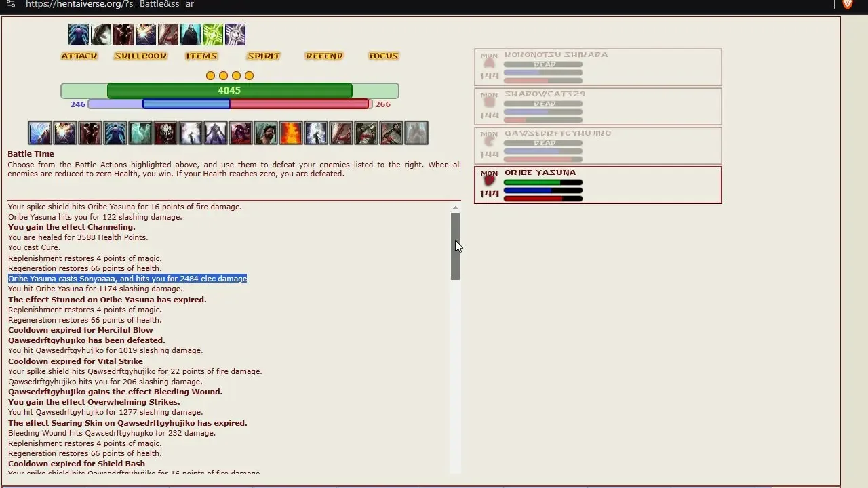Use the purple robed figure quickbar skill
This screenshot has height=488, width=868.
pos(216,133)
